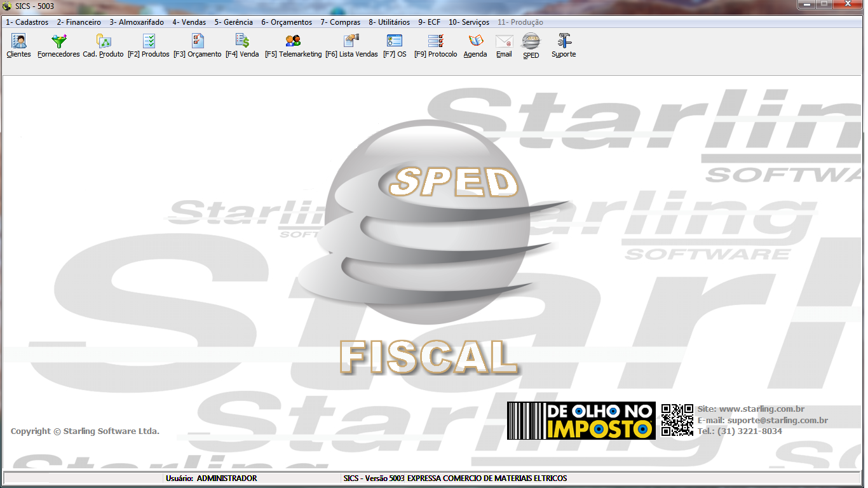Open the 9- ECF menu
Screen dimensions: 868x488
[x=429, y=22]
